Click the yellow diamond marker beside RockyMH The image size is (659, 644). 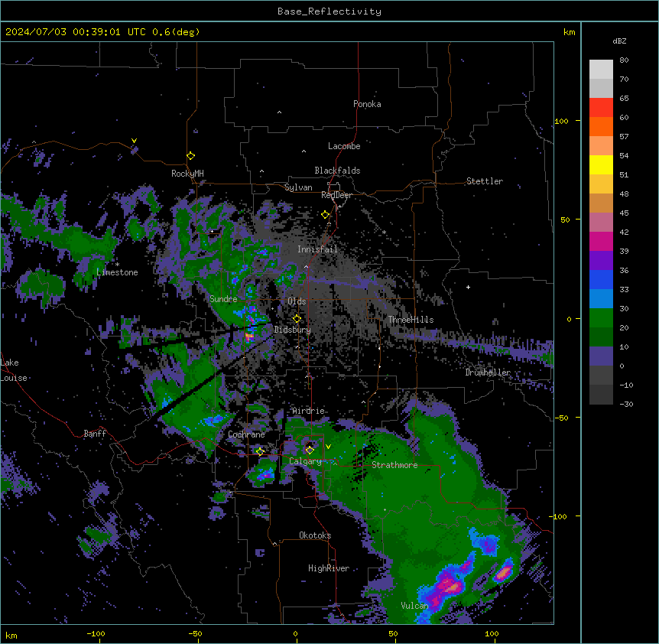tap(191, 156)
